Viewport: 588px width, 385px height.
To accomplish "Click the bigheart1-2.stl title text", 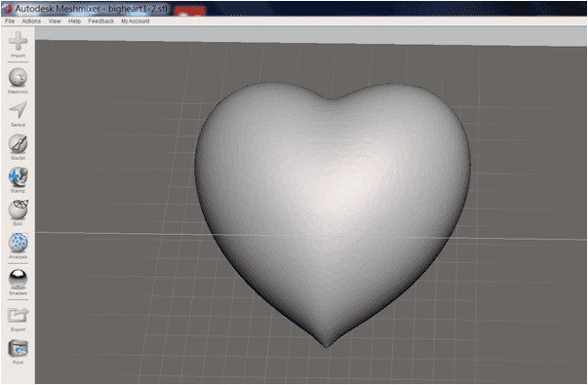I will click(x=137, y=8).
